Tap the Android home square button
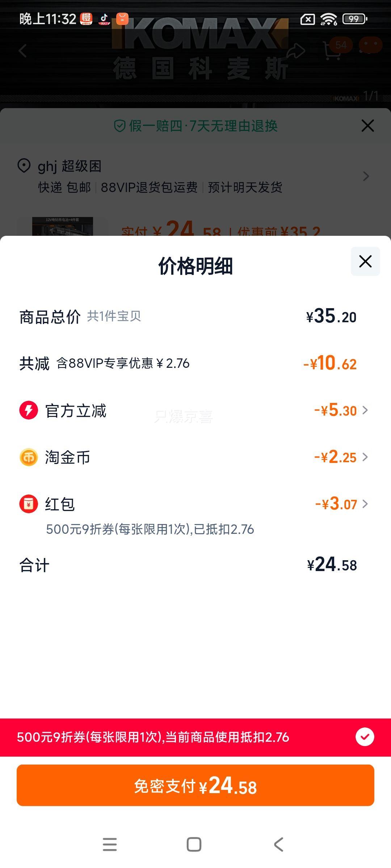 click(x=194, y=844)
